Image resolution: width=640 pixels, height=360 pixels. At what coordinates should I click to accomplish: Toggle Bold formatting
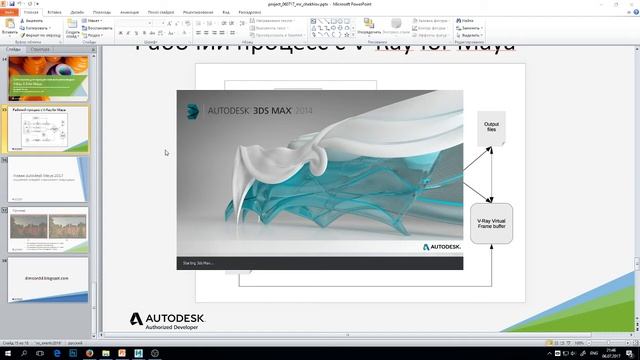120,33
